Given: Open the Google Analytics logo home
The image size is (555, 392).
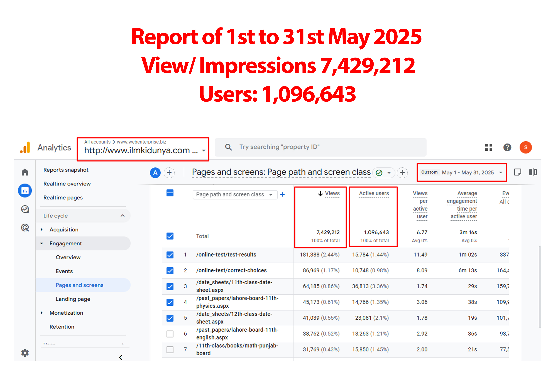Looking at the screenshot, I should tap(25, 147).
